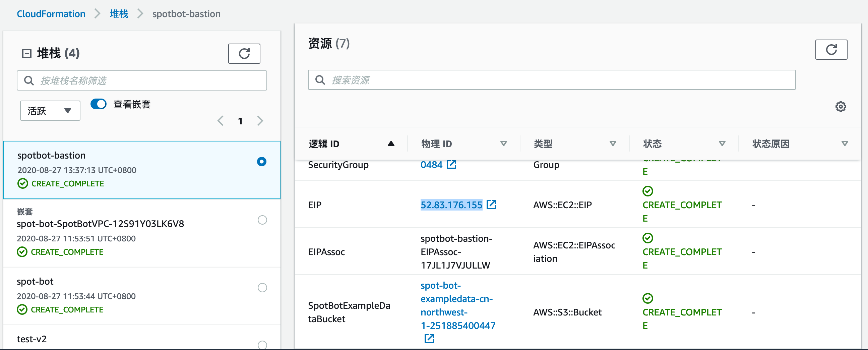Open external link icon next to 0484
The height and width of the screenshot is (350, 868).
pos(451,165)
